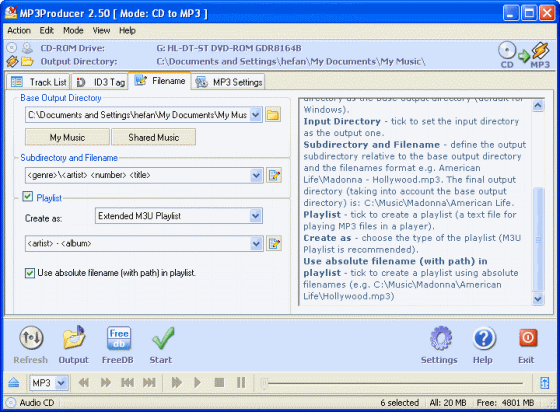The width and height of the screenshot is (560, 412).
Task: Open the Output folder icon
Action: point(74,338)
